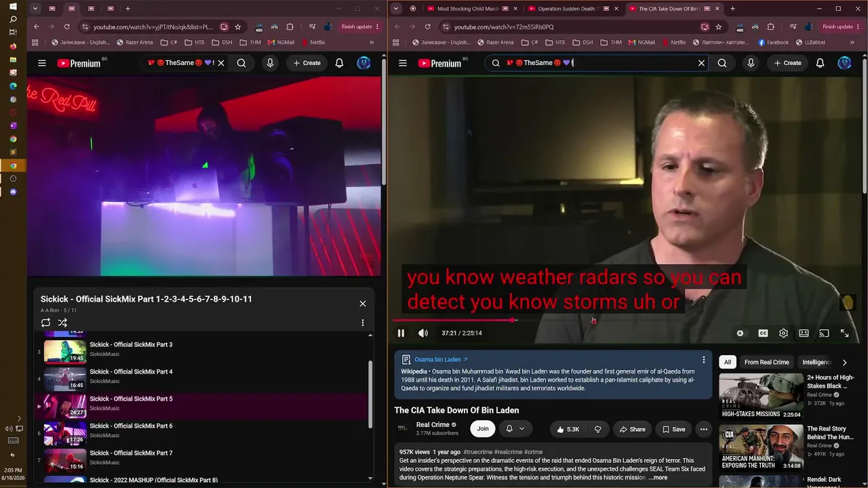This screenshot has width=868, height=488.
Task: Open notification bell dropdown for Real Crime
Action: pyautogui.click(x=515, y=428)
